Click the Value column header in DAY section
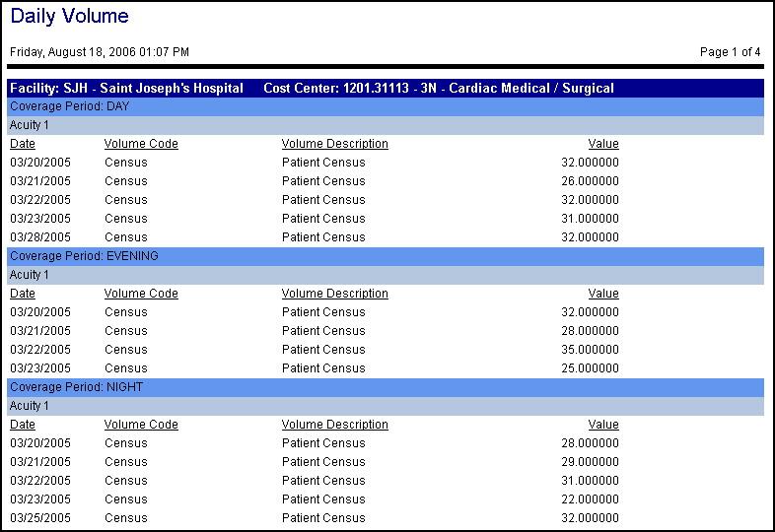 point(603,144)
